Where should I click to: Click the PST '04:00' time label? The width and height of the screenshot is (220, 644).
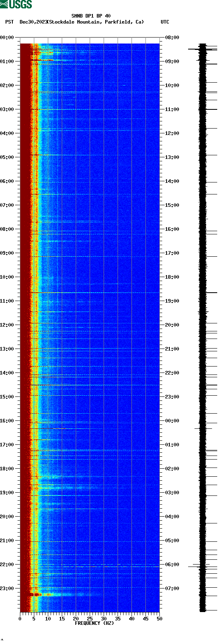[7, 133]
